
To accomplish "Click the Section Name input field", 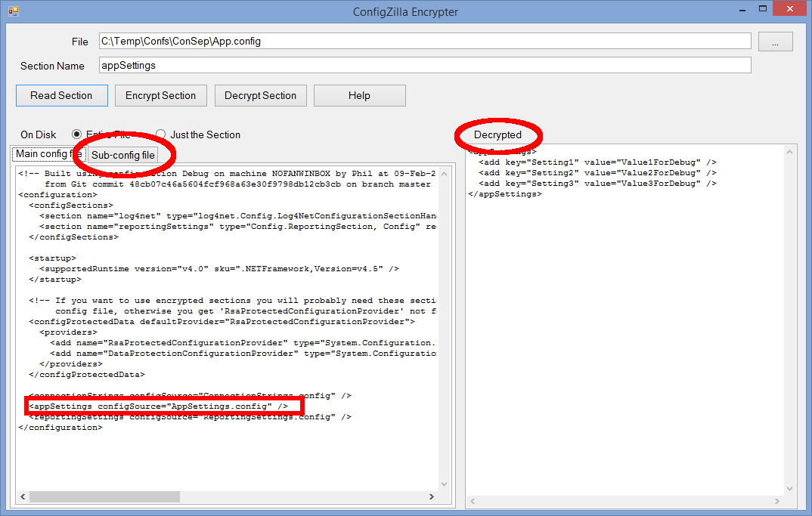I will tap(425, 65).
